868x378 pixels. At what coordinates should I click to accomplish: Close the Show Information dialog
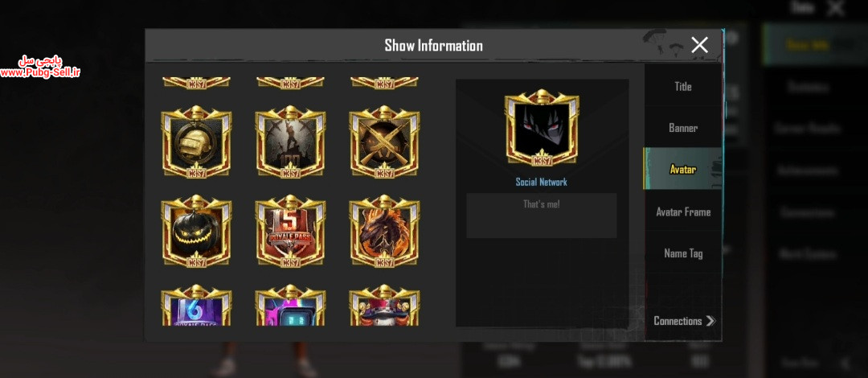(700, 45)
